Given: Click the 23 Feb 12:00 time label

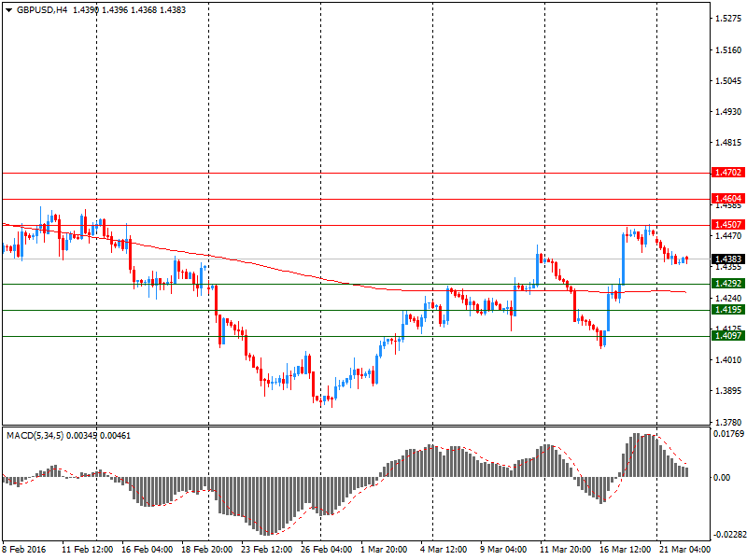Looking at the screenshot, I should pyautogui.click(x=267, y=550).
